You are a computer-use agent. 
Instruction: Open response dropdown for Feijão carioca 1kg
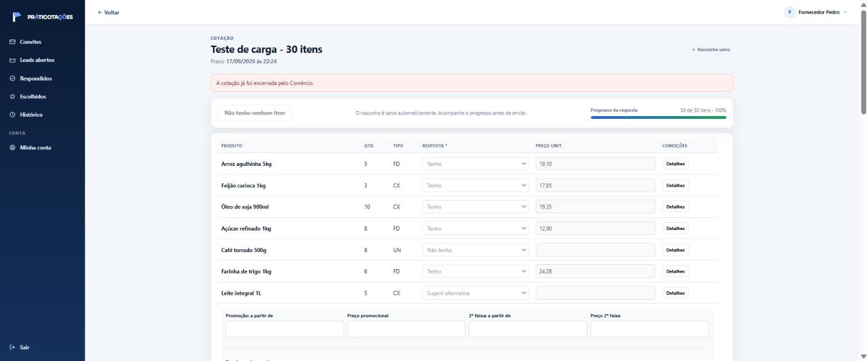[475, 185]
